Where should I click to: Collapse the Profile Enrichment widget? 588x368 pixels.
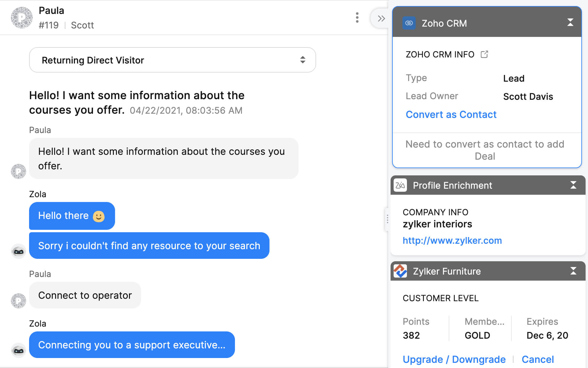point(573,185)
